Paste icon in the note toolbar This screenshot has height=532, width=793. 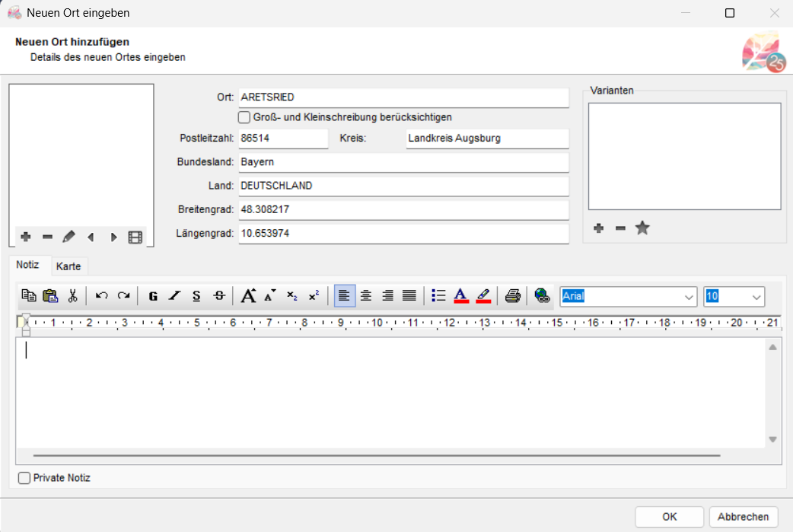[x=50, y=295]
